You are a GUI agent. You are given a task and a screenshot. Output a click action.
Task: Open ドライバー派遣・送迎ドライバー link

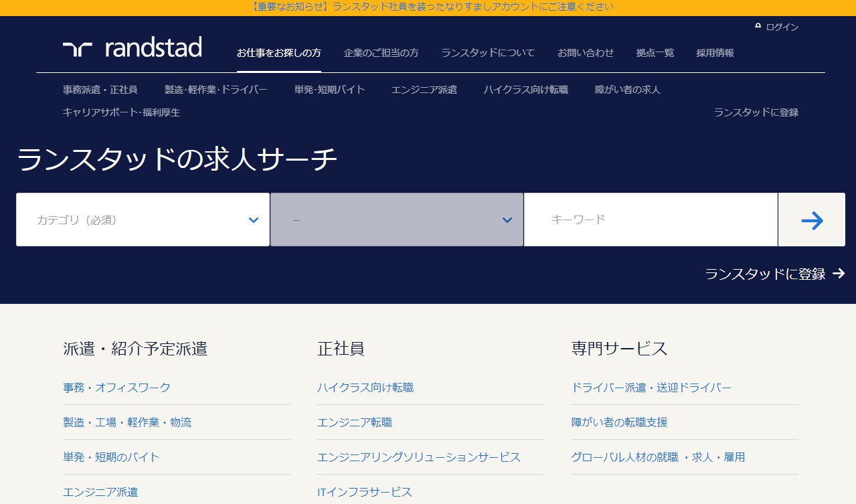pos(651,388)
